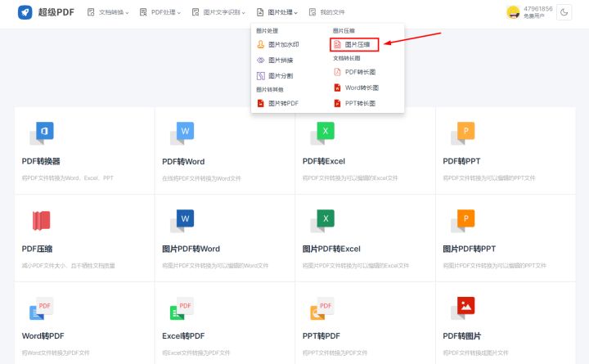Open the PDF转Excel tool title

click(x=324, y=161)
